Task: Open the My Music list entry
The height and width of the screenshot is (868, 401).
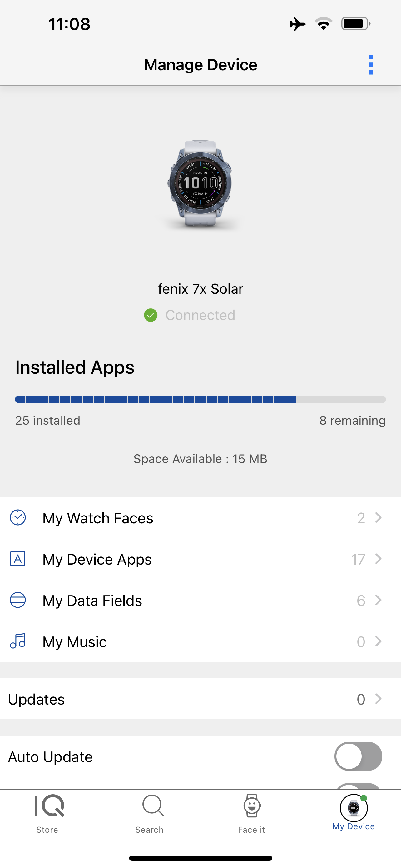Action: 74,642
